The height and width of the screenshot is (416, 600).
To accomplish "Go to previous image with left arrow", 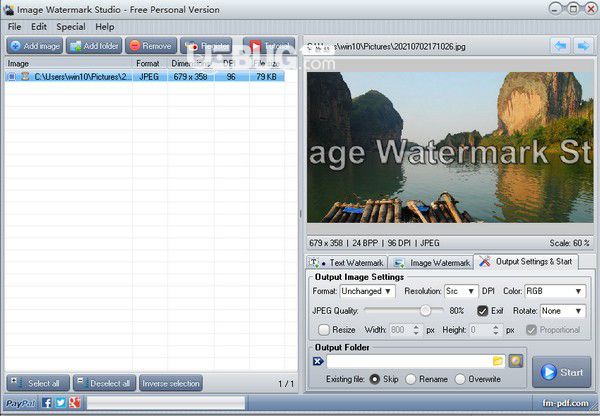I will 560,46.
